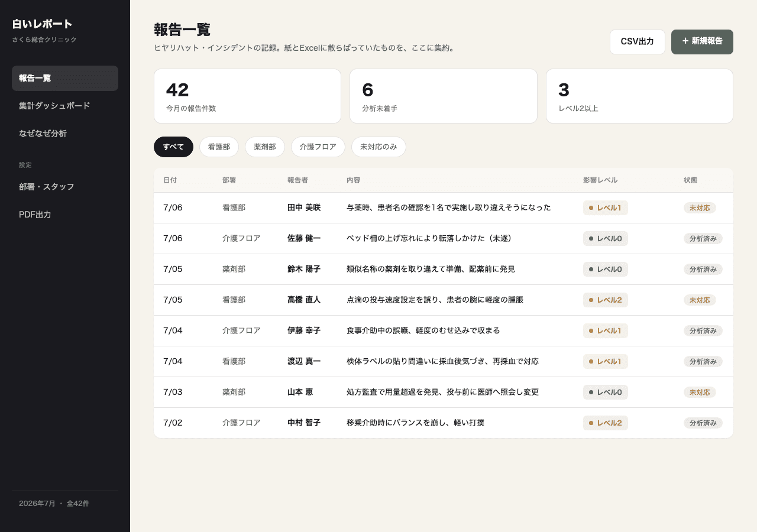This screenshot has height=532, width=757.
Task: Click the 白いレポート app title
Action: point(42,24)
